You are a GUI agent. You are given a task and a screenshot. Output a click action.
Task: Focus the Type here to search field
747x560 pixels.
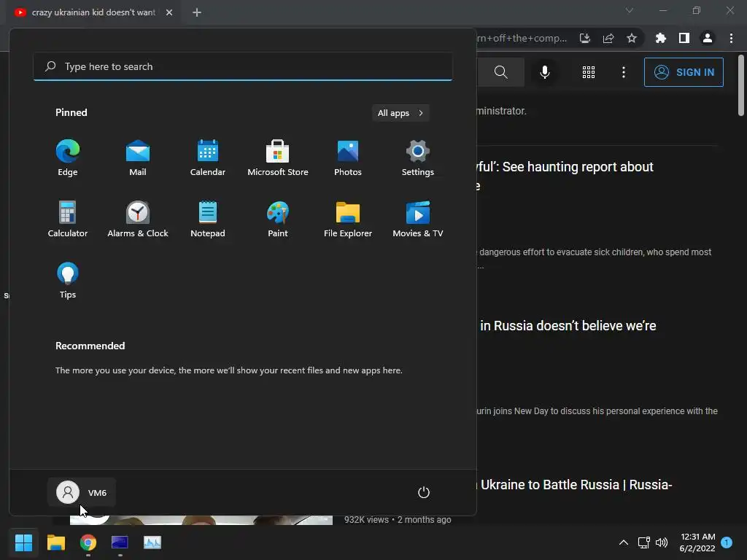(243, 66)
